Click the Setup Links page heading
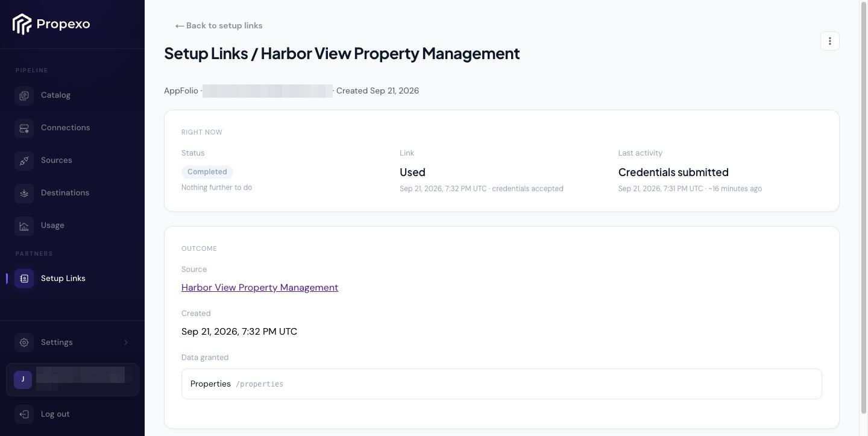The image size is (868, 436). (342, 53)
